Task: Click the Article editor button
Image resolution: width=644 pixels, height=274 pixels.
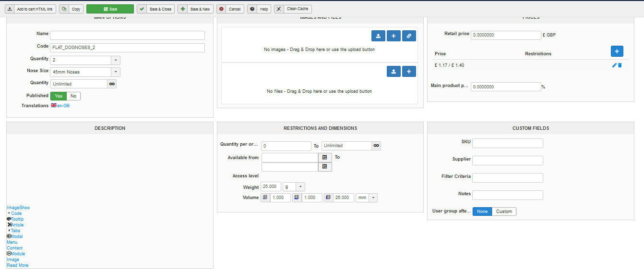Action: tap(15, 225)
